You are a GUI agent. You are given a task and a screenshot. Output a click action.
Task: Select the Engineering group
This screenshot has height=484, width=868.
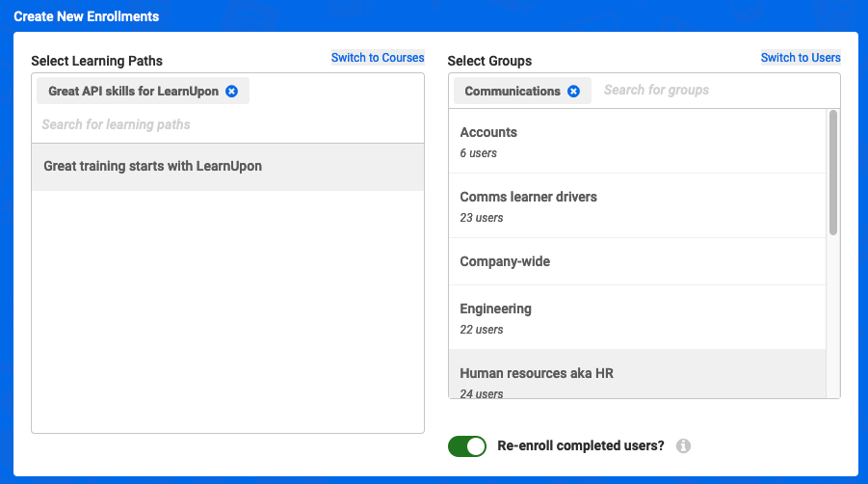point(637,318)
